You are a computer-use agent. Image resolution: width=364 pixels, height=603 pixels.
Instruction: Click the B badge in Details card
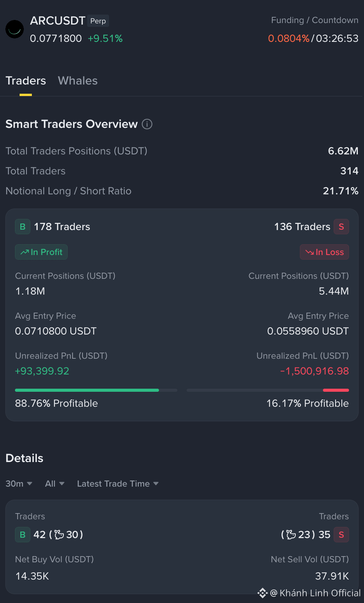[23, 535]
